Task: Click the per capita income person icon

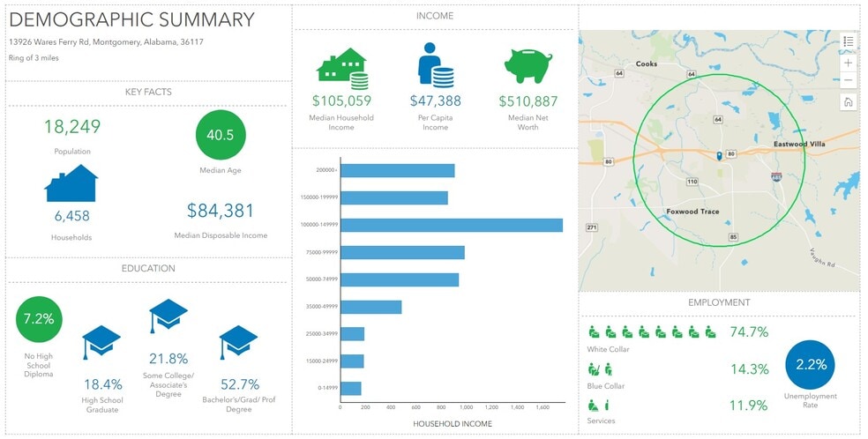Action: [434, 65]
